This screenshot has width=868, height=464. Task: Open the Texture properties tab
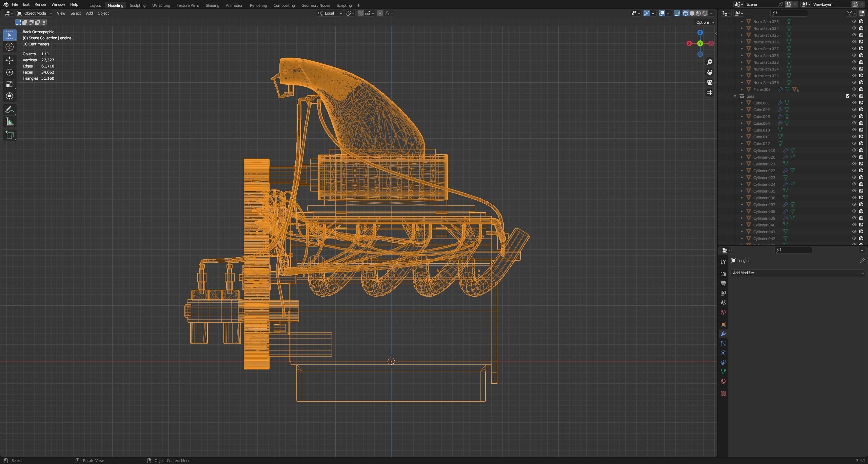tap(723, 394)
